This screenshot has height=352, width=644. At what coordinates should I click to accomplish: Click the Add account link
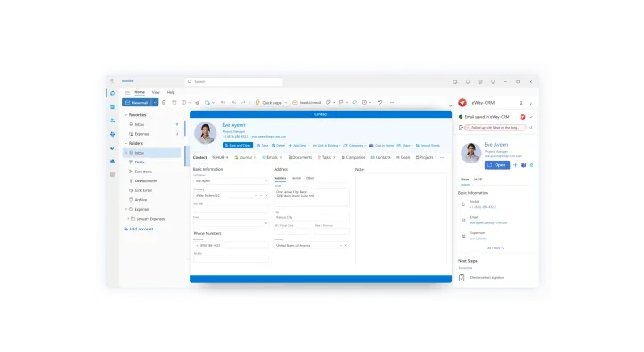coord(139,229)
